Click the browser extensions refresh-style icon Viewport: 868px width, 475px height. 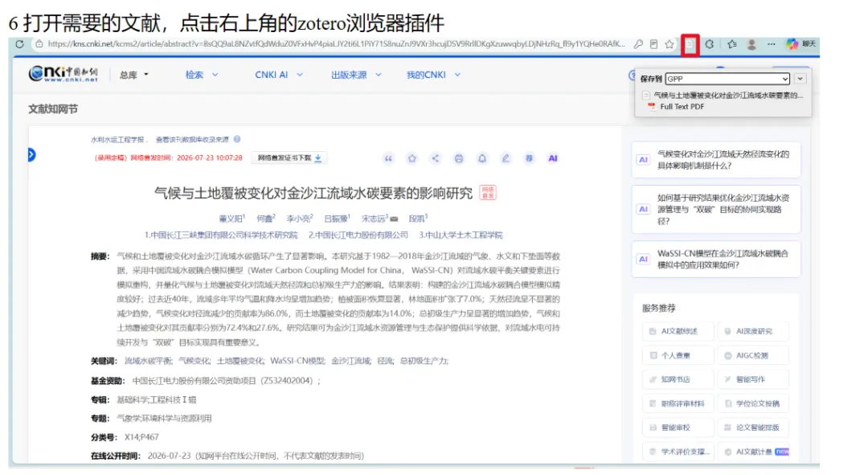(x=709, y=44)
